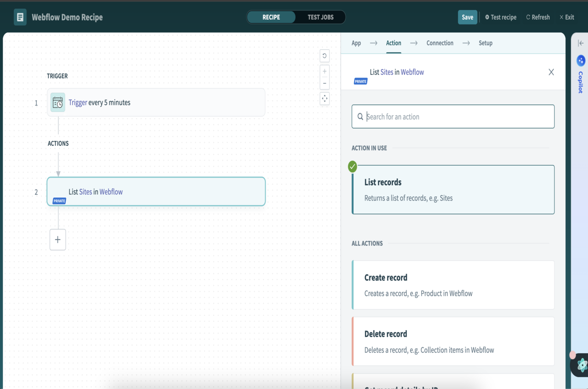588x389 pixels.
Task: Click the search magnifier icon
Action: point(361,117)
